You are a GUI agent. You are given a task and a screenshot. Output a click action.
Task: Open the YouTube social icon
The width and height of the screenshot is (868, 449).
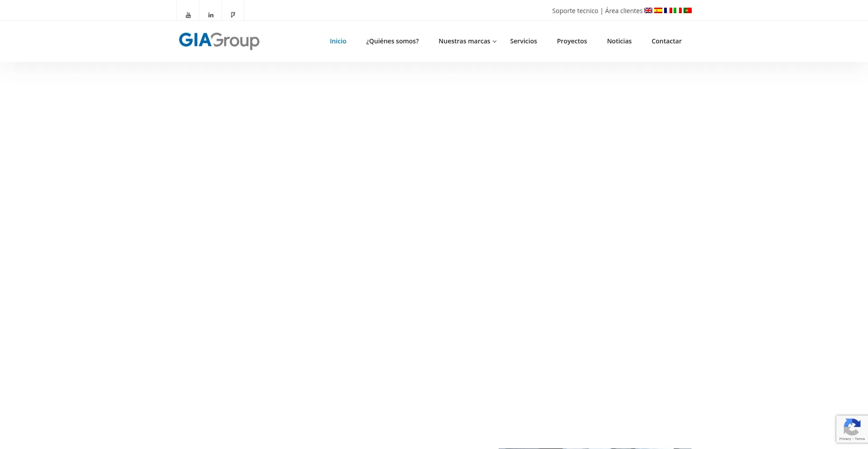tap(188, 15)
